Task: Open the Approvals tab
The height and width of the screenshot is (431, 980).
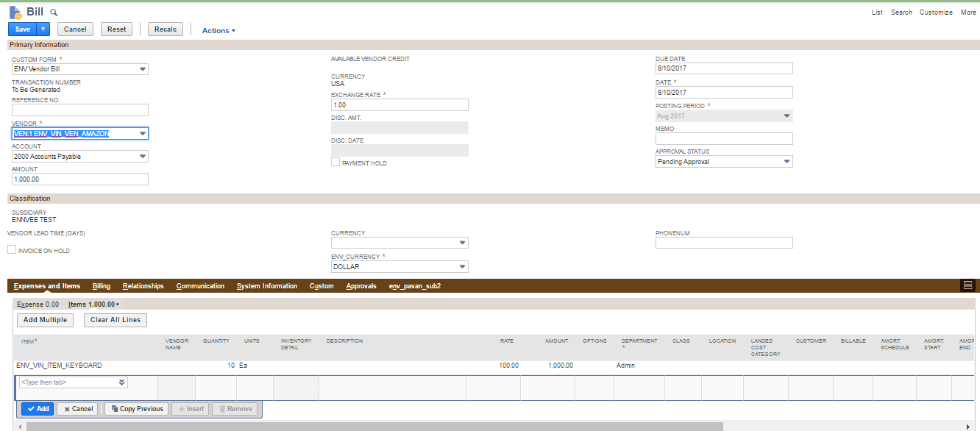Action: (x=361, y=285)
